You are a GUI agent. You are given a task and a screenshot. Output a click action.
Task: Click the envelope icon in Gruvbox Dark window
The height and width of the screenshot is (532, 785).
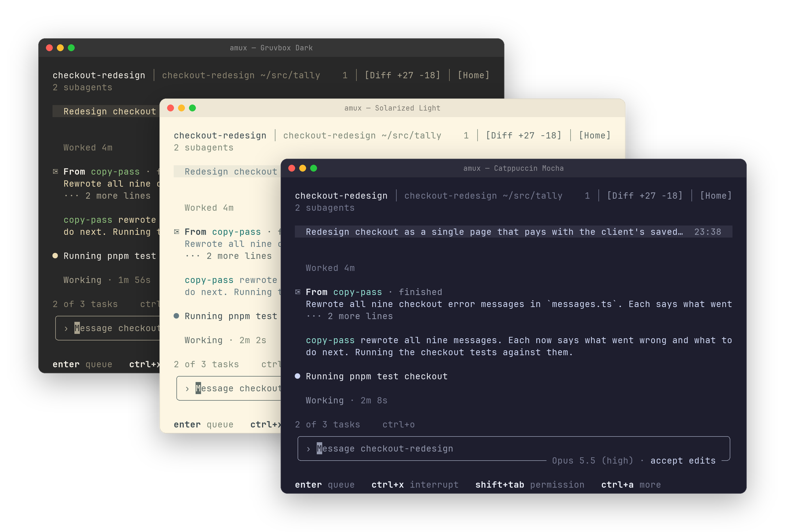point(55,171)
